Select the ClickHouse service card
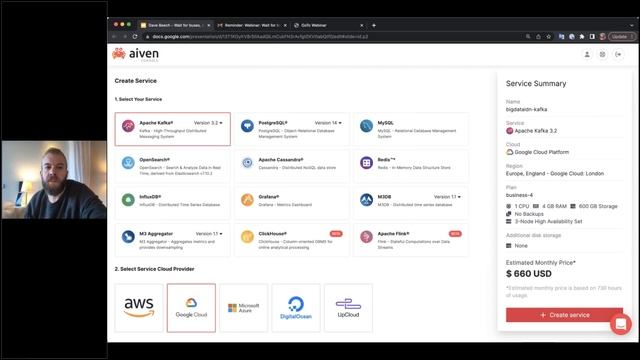 click(292, 240)
